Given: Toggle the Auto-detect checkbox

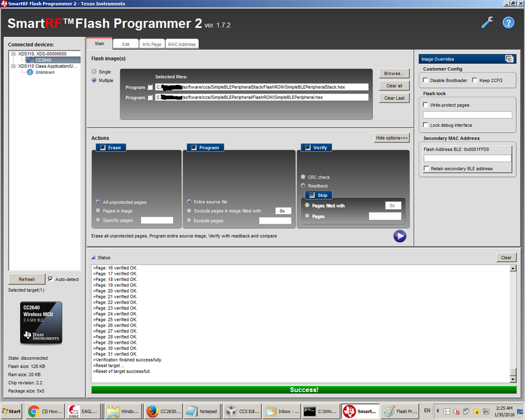Looking at the screenshot, I should coord(51,279).
